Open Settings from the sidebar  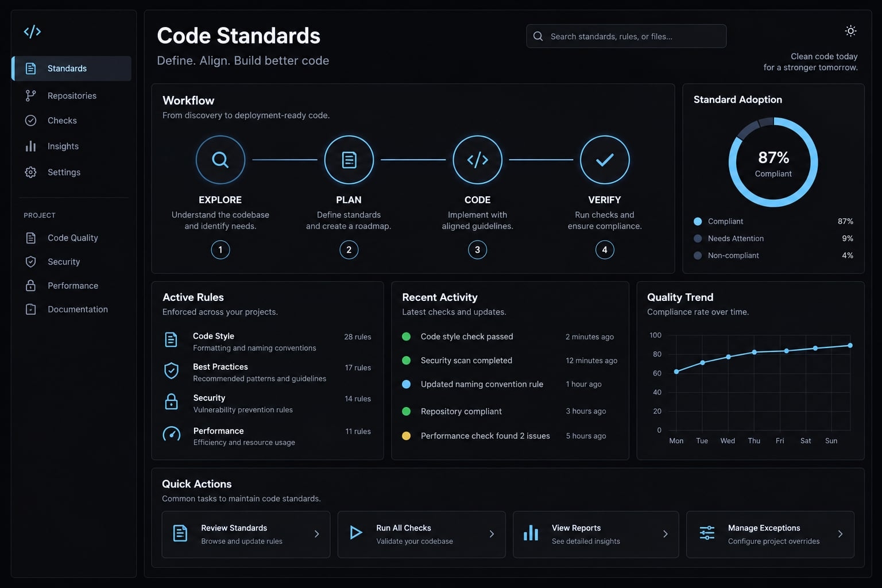point(64,172)
